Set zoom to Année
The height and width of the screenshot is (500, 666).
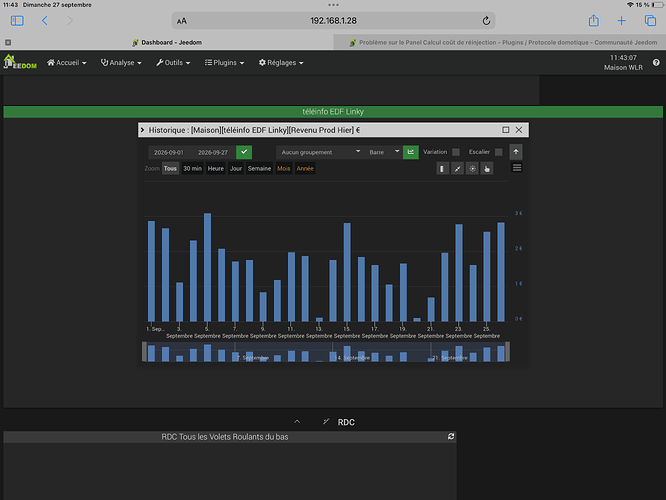pos(305,169)
